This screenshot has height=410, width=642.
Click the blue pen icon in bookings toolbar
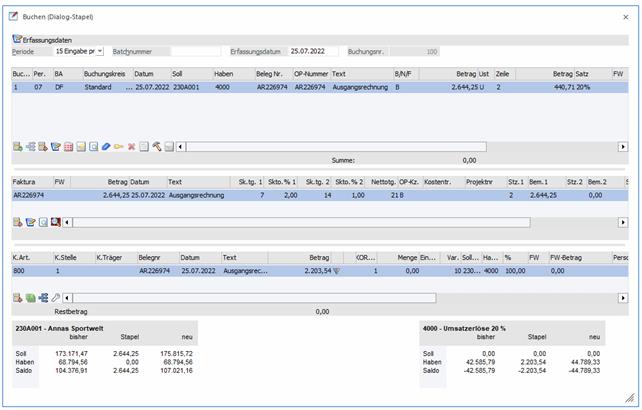(x=105, y=147)
